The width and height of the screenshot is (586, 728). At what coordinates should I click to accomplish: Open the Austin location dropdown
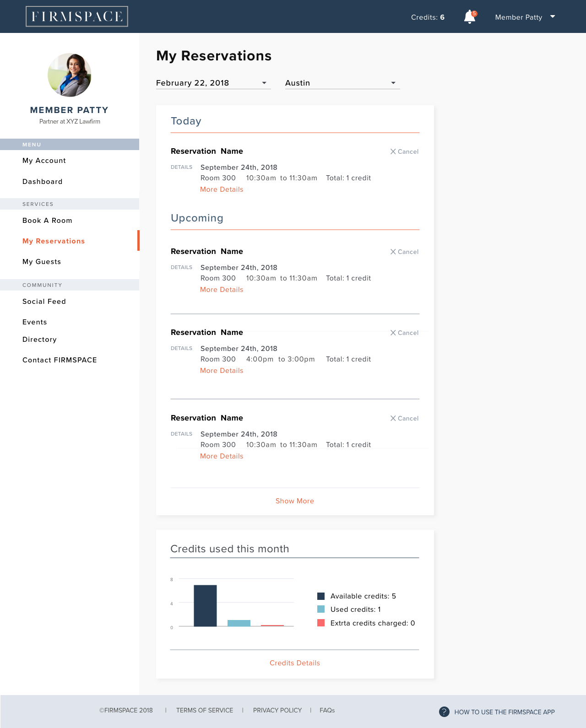[342, 83]
